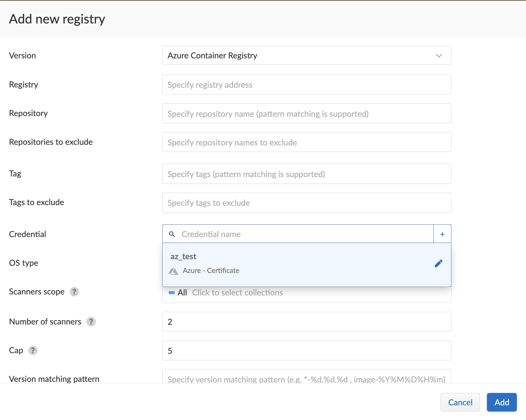Cancel adding the new registry
This screenshot has width=526, height=420.
(460, 402)
